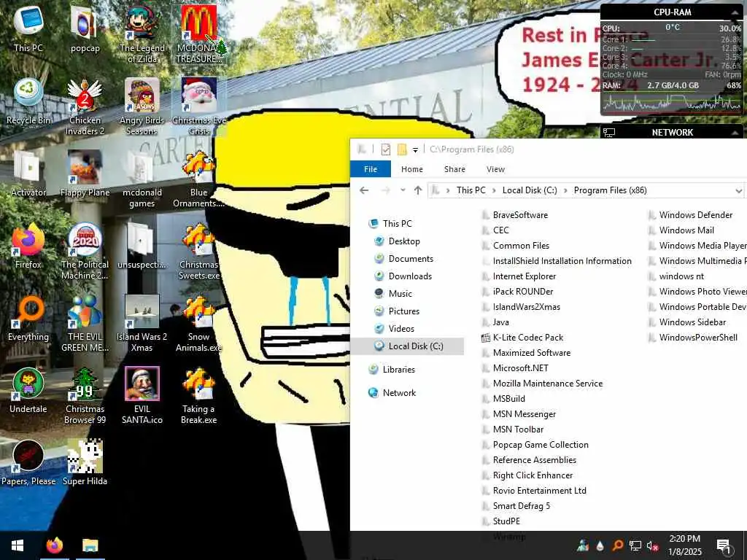Open Firefox from the taskbar
The height and width of the screenshot is (560, 747).
[54, 545]
